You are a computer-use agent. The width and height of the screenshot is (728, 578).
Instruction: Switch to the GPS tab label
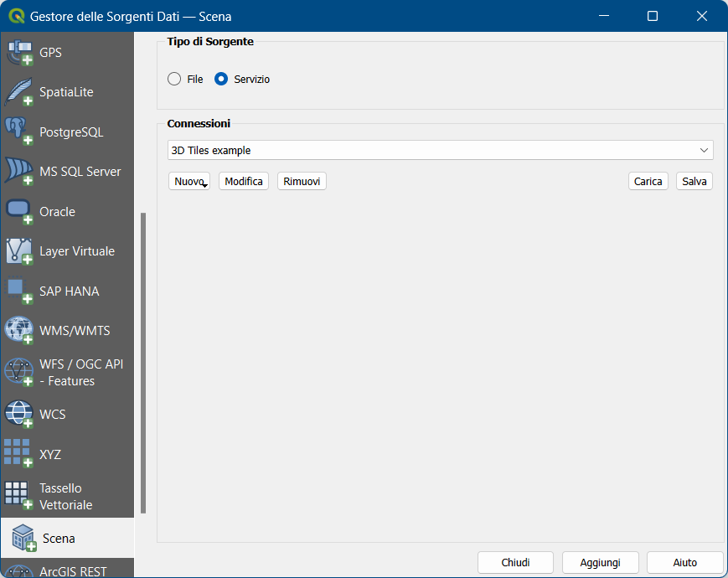tap(50, 53)
